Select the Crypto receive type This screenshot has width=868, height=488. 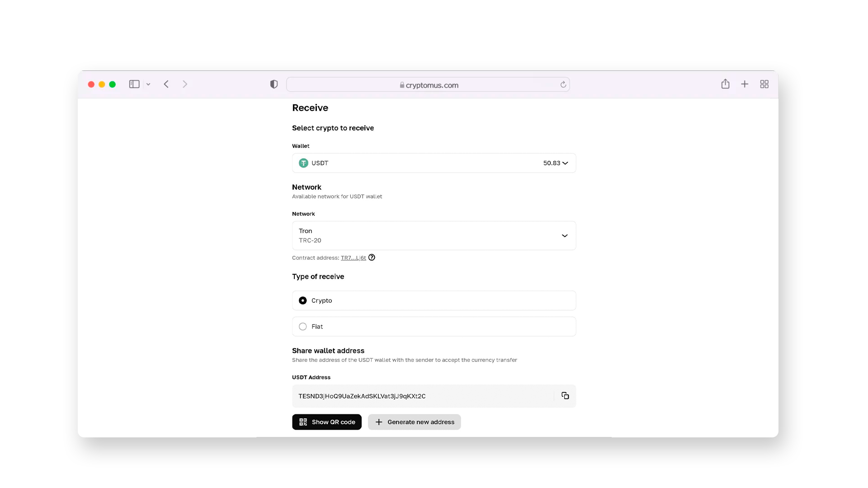click(303, 300)
